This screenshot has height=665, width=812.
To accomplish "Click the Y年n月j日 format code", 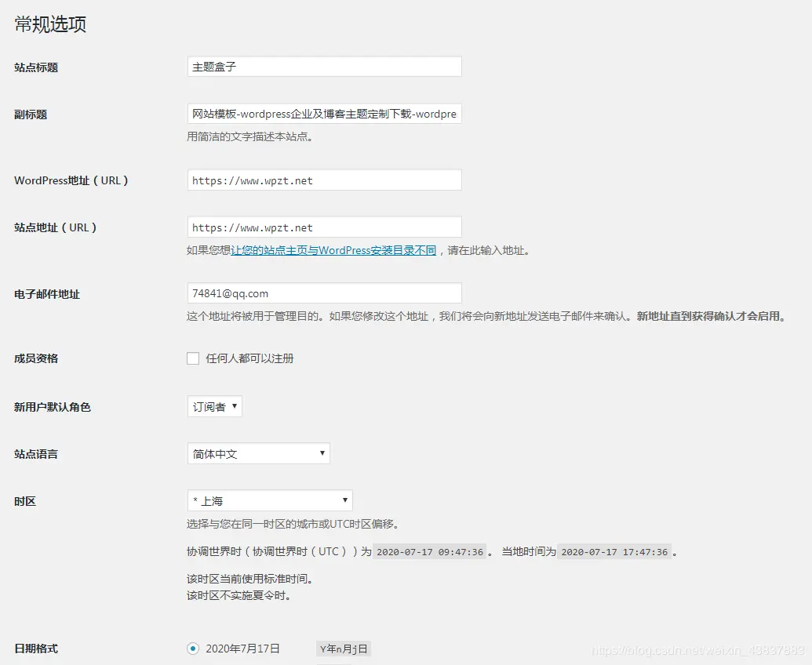I will click(344, 649).
